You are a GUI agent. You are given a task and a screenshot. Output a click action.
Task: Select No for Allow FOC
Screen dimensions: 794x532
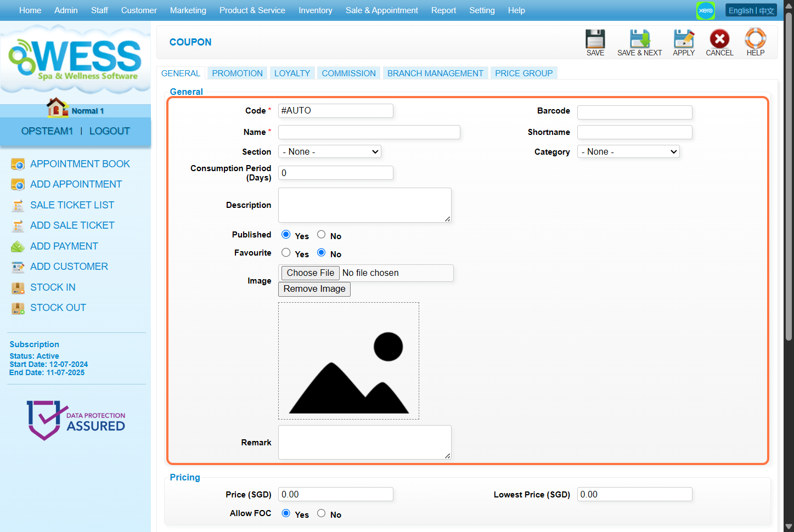pyautogui.click(x=322, y=513)
